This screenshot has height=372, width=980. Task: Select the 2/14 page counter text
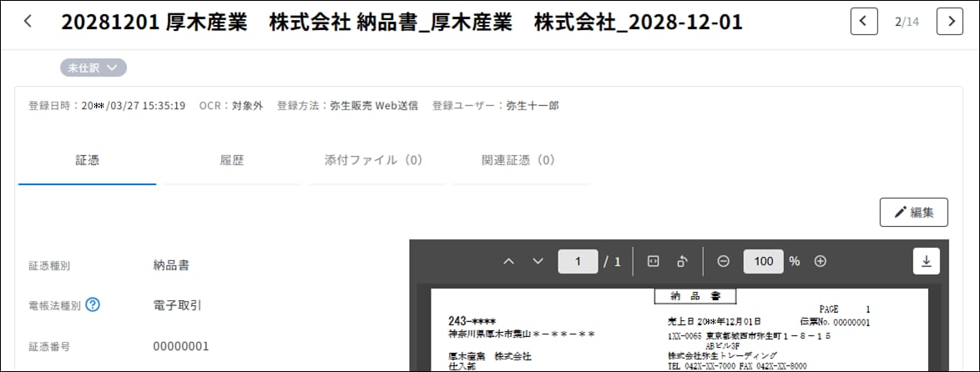tap(907, 22)
